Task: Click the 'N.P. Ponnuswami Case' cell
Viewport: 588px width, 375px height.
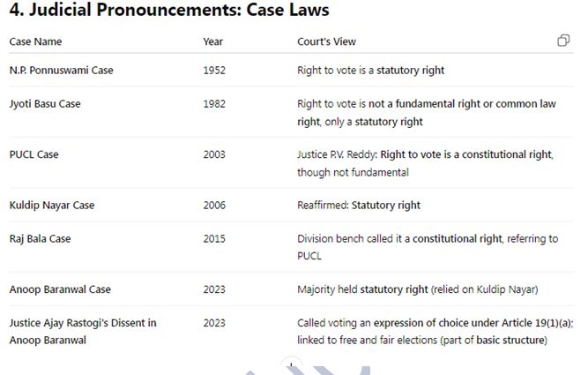Action: point(61,71)
